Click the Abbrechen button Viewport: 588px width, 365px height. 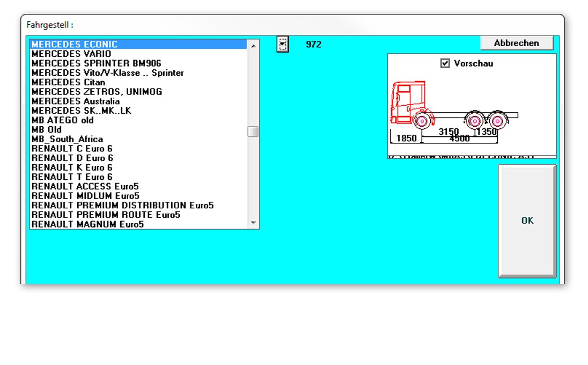click(516, 43)
